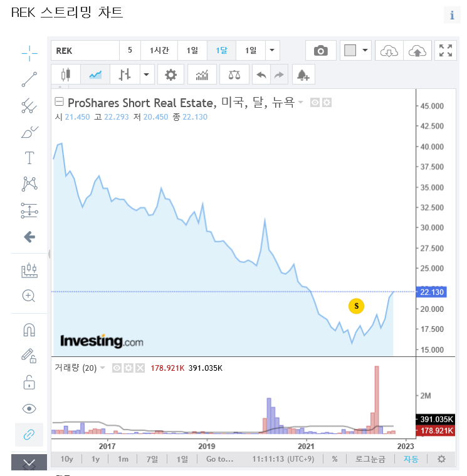
Task: Select the brush drawing tool
Action: [x=29, y=132]
